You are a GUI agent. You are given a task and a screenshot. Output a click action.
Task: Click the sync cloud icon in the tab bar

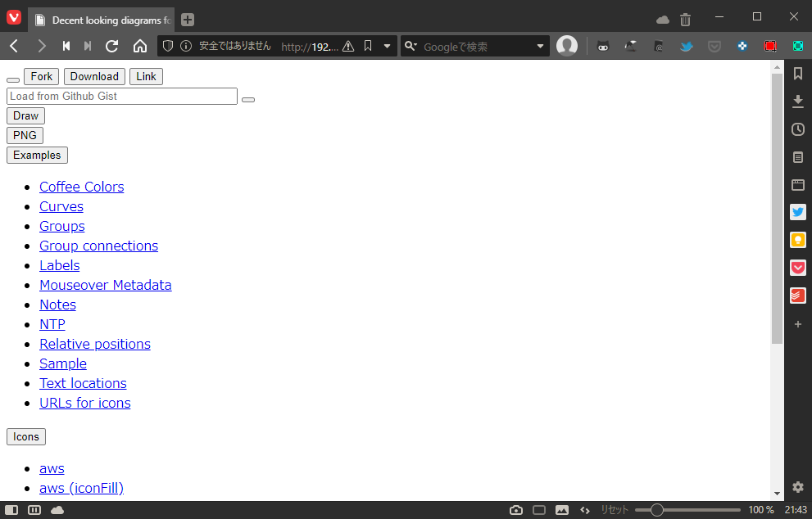[x=662, y=20]
